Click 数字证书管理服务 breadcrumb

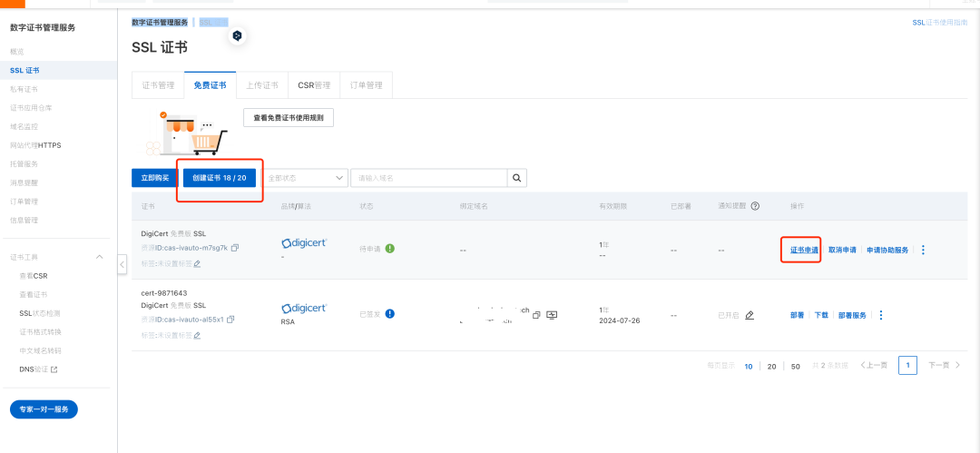tap(160, 22)
